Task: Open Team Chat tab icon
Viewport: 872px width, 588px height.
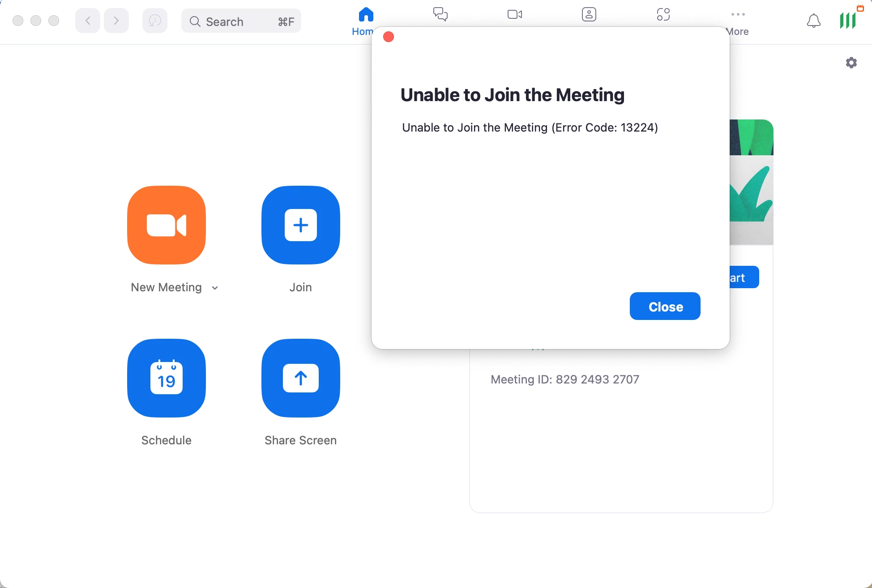Action: pyautogui.click(x=440, y=15)
